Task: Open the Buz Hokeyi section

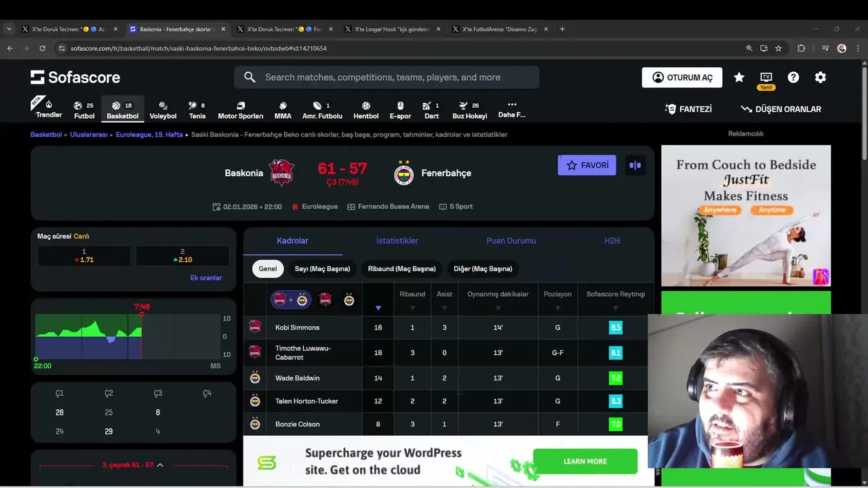Action: (469, 110)
